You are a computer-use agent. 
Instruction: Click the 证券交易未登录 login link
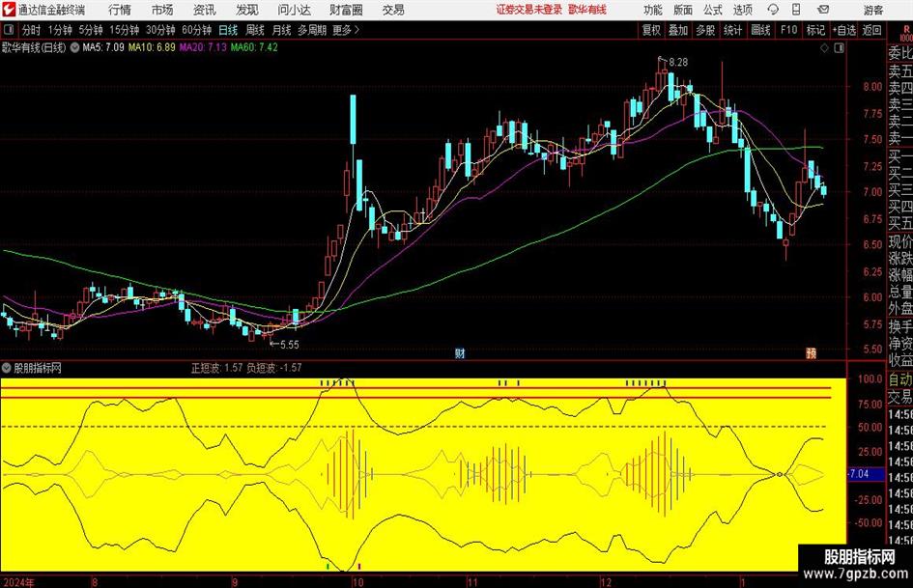[x=529, y=10]
